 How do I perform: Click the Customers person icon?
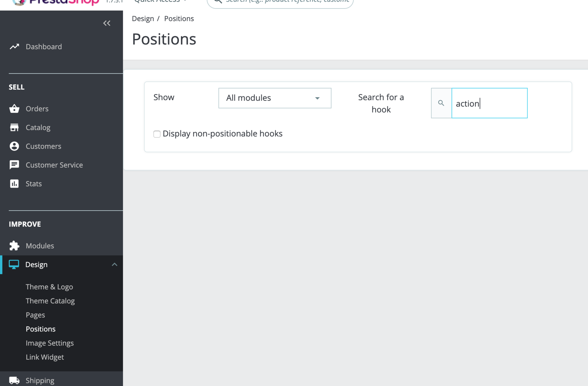coord(14,146)
